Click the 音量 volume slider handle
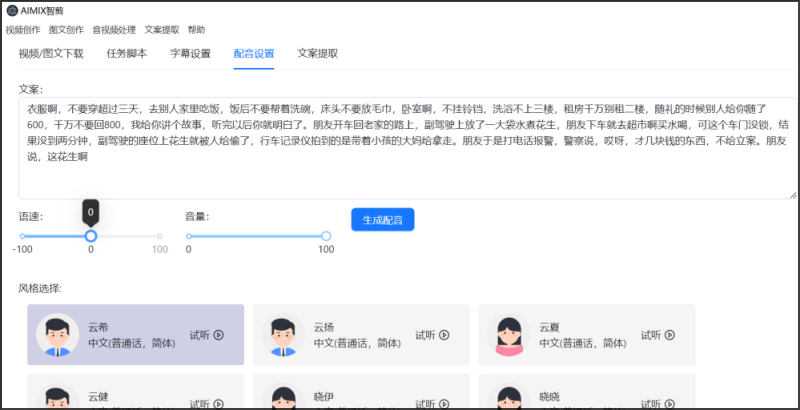This screenshot has width=800, height=410. pos(326,236)
